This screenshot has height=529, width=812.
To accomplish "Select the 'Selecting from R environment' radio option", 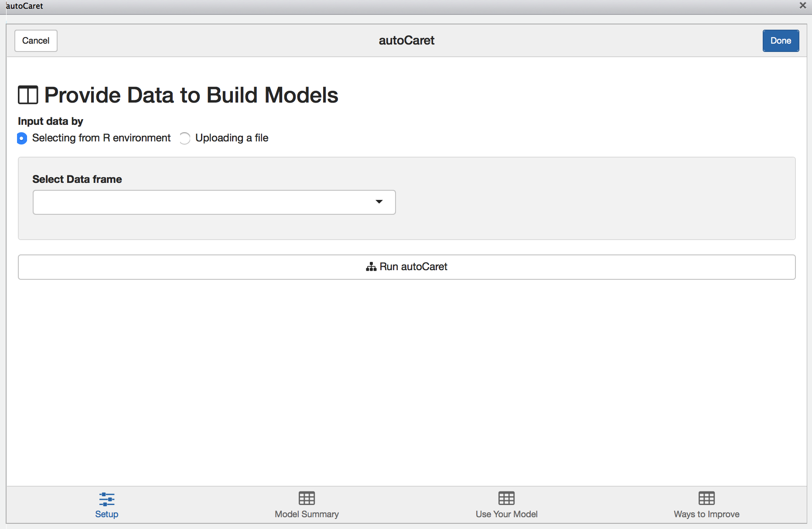I will pyautogui.click(x=22, y=138).
